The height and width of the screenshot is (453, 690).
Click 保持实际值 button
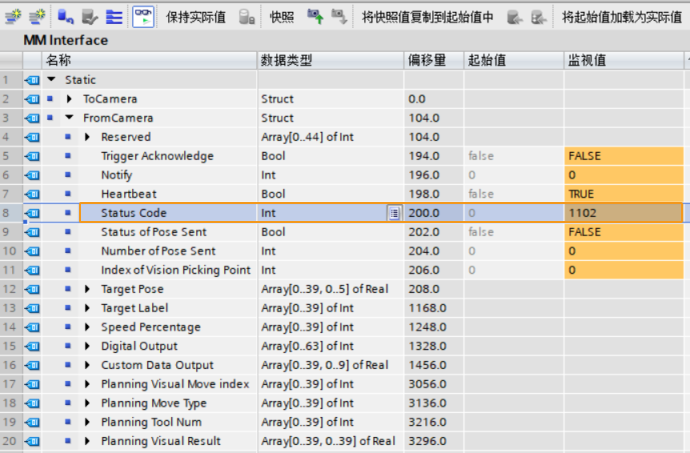(196, 17)
